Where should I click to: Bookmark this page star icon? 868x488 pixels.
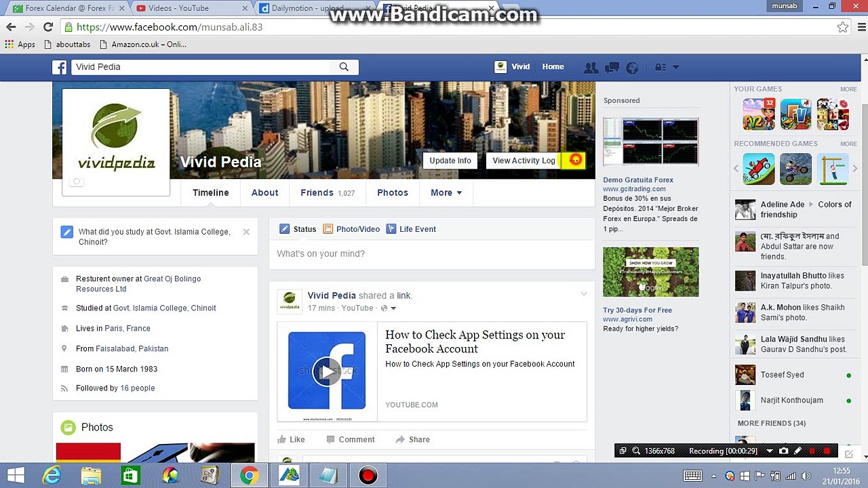[842, 27]
